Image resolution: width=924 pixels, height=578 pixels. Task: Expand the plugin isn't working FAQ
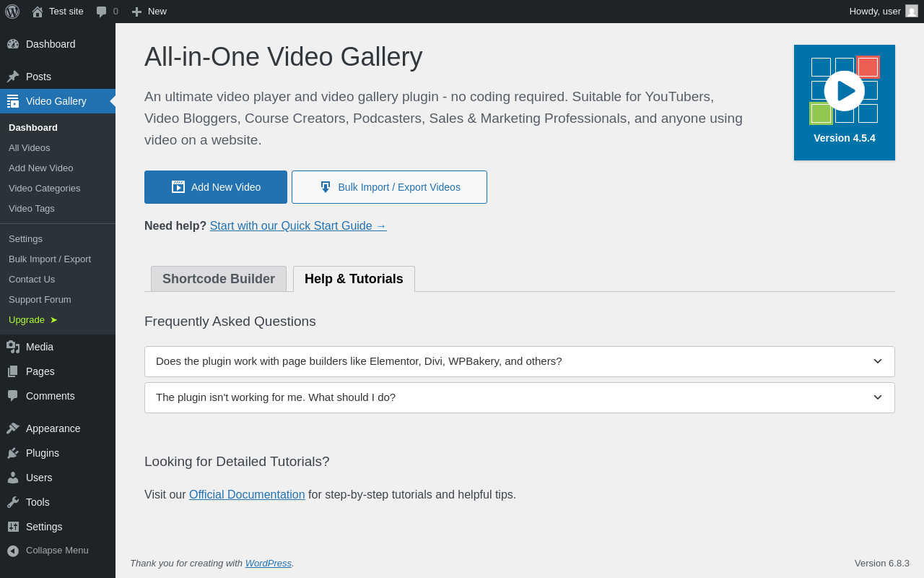519,397
